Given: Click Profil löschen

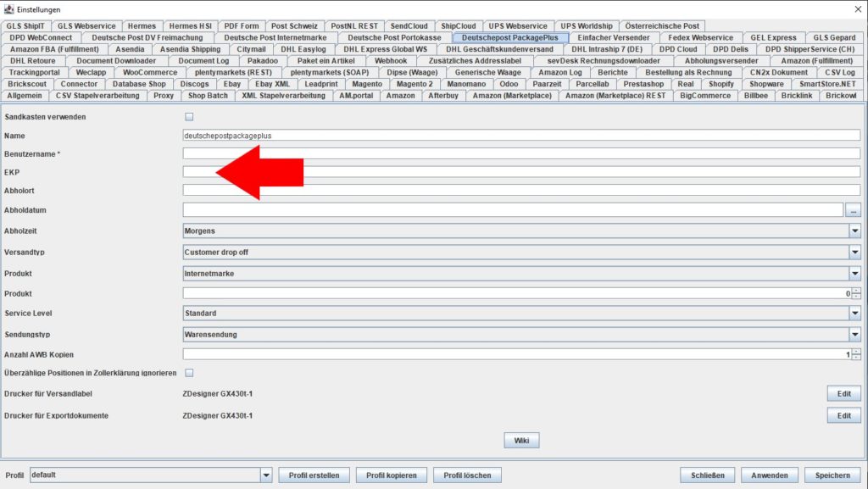Looking at the screenshot, I should tap(467, 475).
